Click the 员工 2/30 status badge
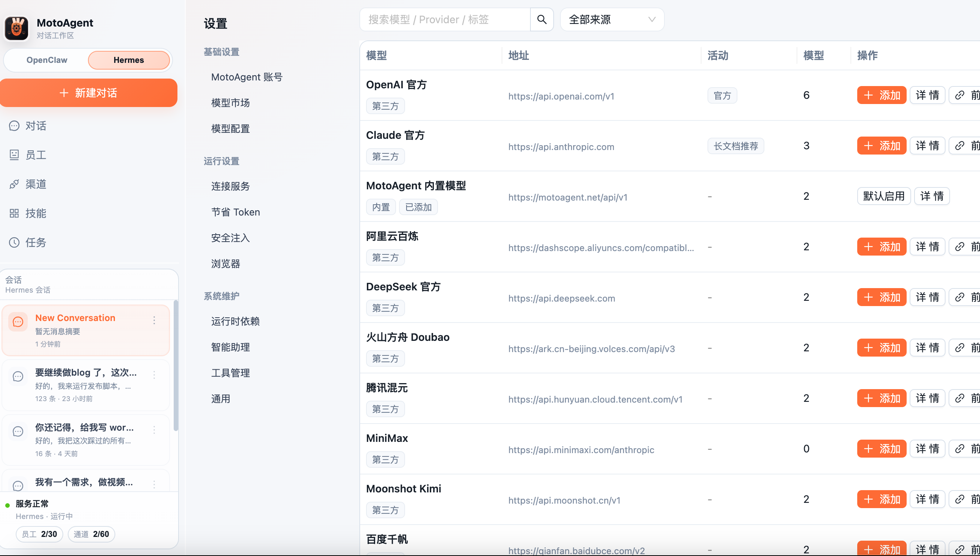 coord(39,534)
